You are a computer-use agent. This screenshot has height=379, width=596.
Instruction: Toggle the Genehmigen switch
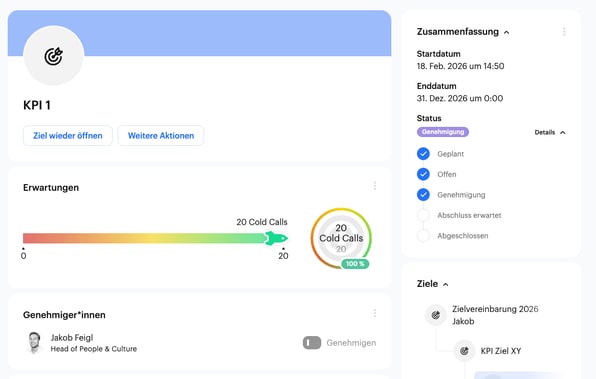[312, 343]
